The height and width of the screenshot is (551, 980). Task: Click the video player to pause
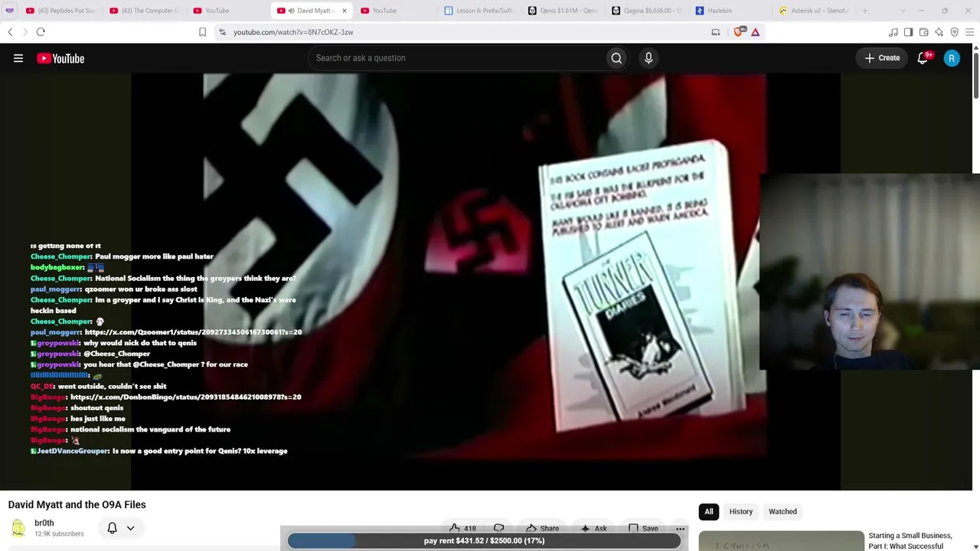(485, 282)
